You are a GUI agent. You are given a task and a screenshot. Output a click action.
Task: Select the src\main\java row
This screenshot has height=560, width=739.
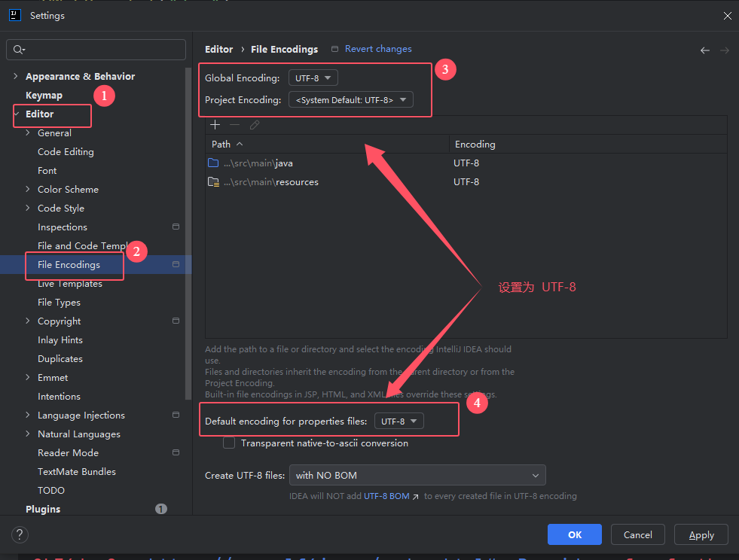tap(466, 163)
